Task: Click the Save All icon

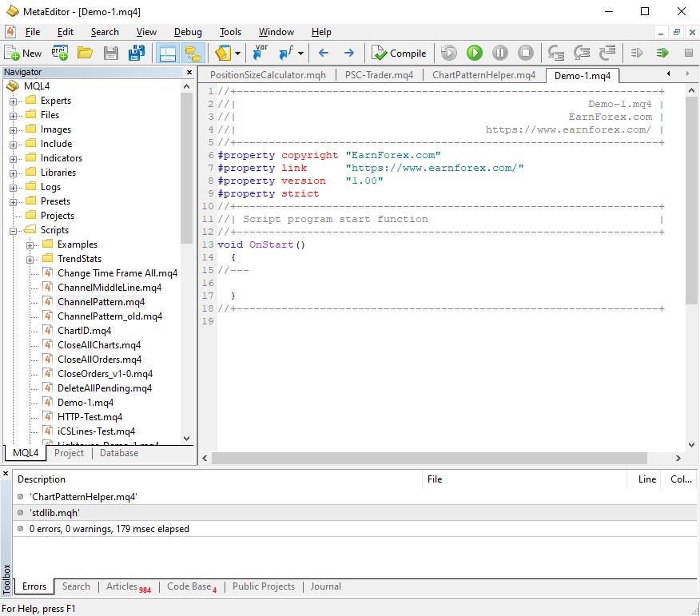Action: [x=136, y=54]
